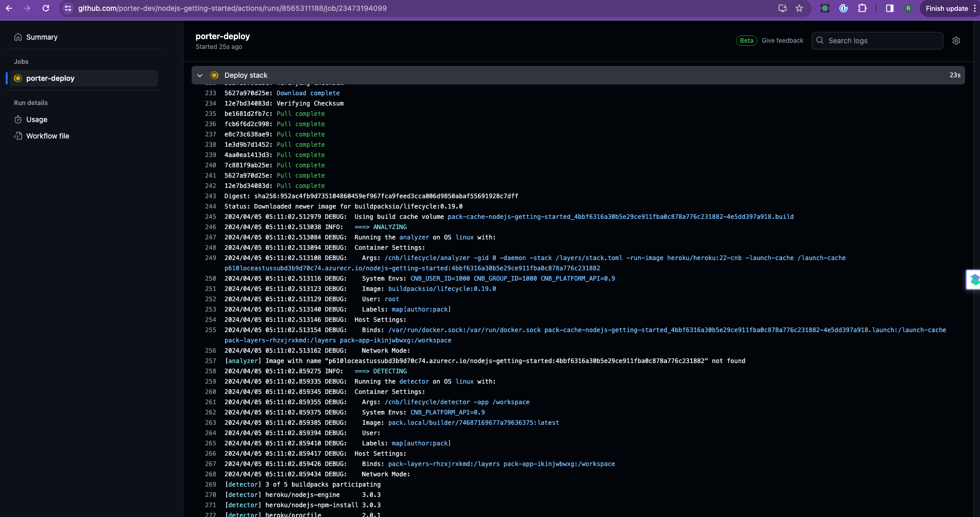Click the porter-deploy job progress spinner
Viewport: 980px width, 517px height.
(18, 78)
